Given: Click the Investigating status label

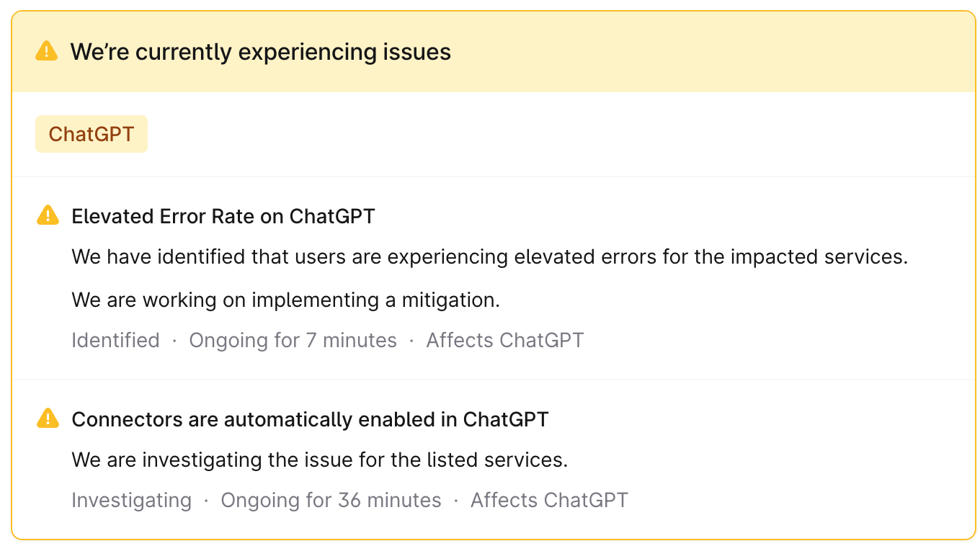Looking at the screenshot, I should 131,500.
